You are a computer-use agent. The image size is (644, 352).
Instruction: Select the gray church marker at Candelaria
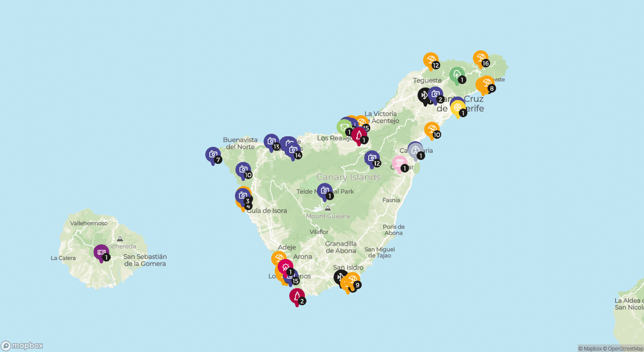(415, 150)
